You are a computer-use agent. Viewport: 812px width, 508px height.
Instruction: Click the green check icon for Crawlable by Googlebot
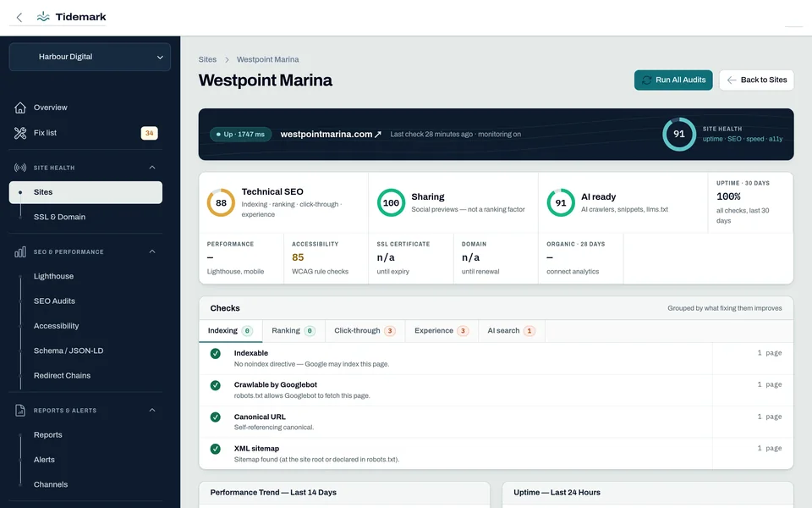[216, 385]
